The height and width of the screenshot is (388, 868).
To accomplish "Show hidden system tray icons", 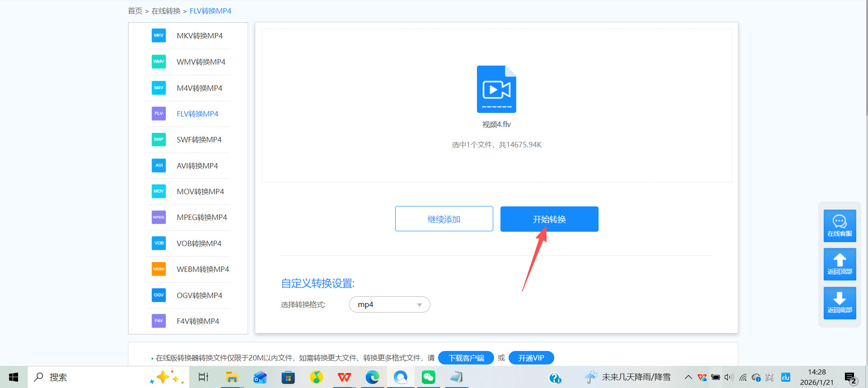I will pyautogui.click(x=688, y=377).
